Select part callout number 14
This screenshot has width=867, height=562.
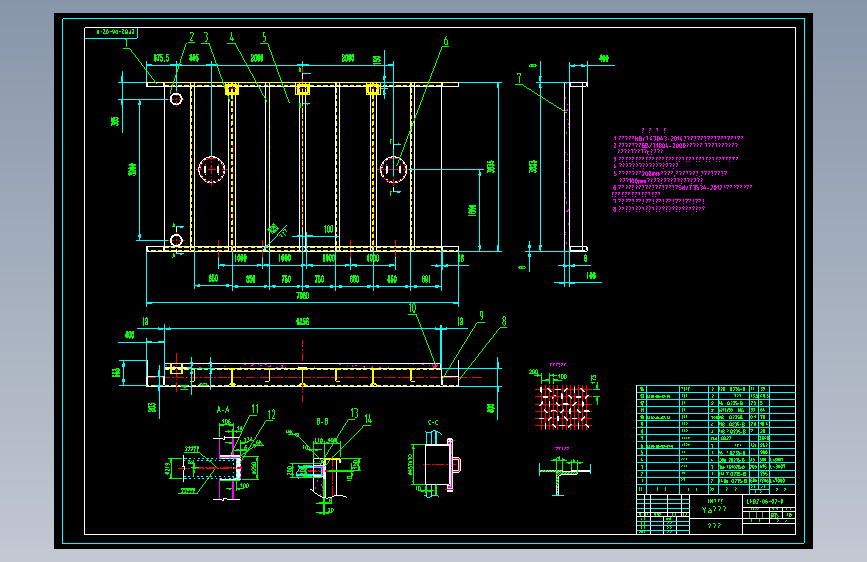tap(368, 419)
